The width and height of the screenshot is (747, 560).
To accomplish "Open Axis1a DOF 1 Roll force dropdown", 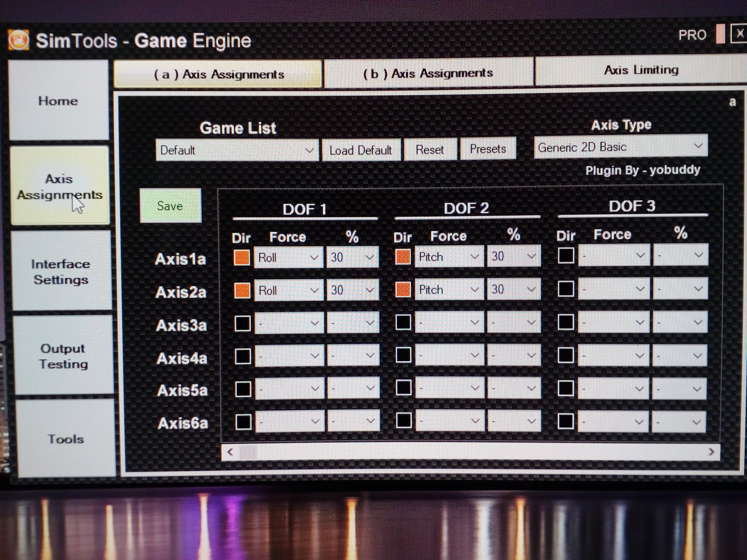I will (289, 258).
